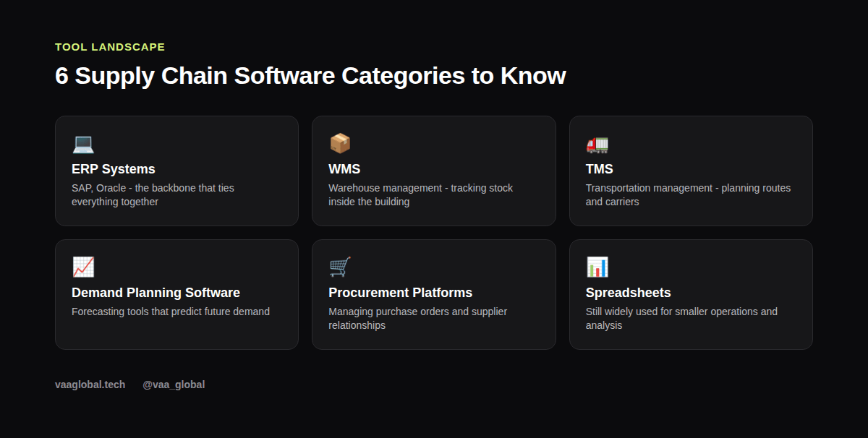Click 'Forecasting tools that predict future demand' text
Image resolution: width=868 pixels, height=438 pixels.
tap(171, 312)
